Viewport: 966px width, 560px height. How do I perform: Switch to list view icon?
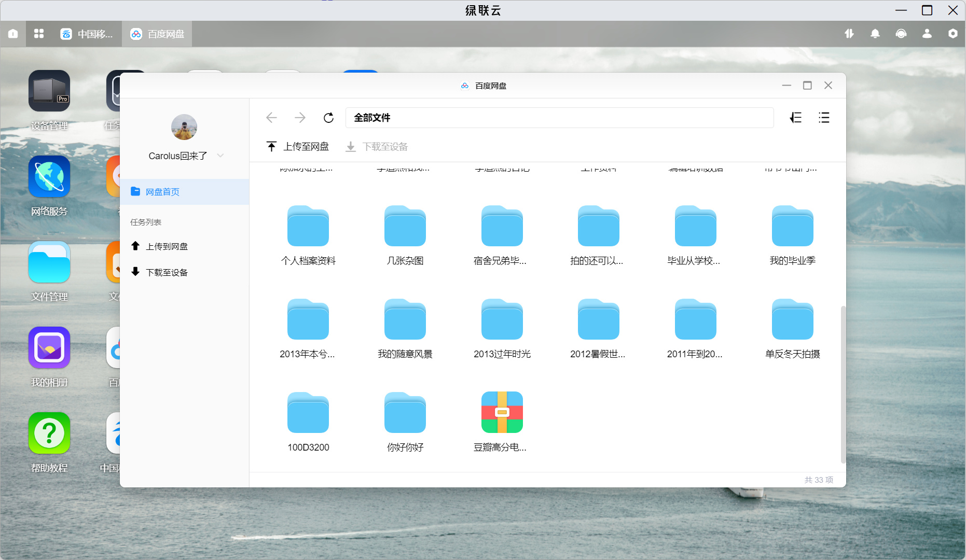click(x=824, y=118)
